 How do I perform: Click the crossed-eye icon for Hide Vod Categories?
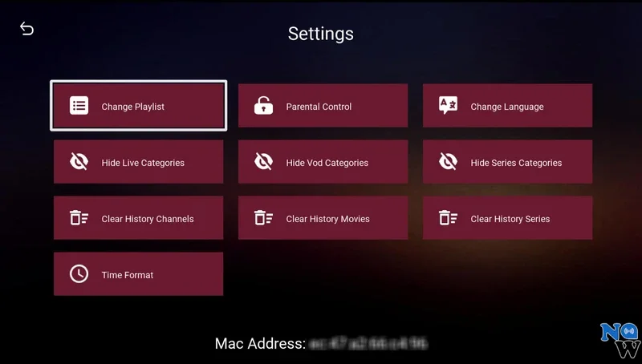click(263, 162)
